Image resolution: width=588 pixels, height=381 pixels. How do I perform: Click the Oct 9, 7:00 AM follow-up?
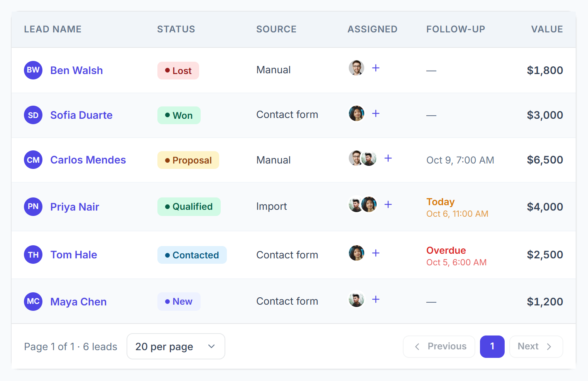(460, 160)
